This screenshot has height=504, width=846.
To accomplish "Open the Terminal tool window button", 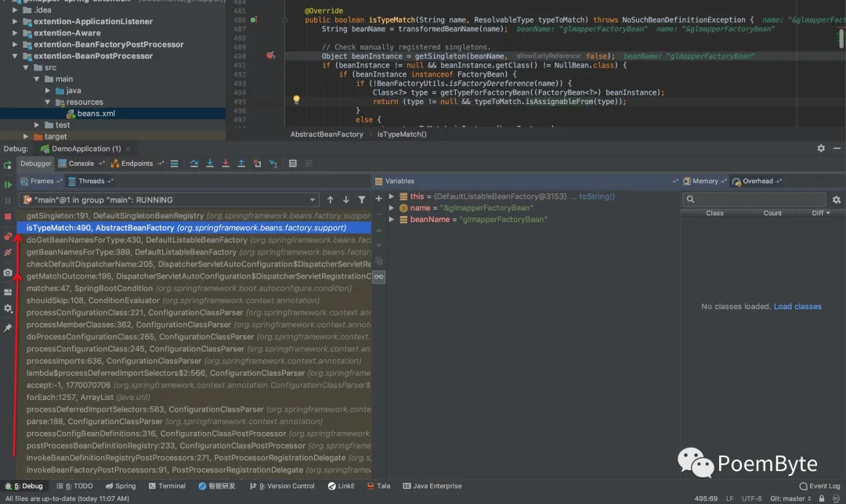I will click(x=168, y=486).
